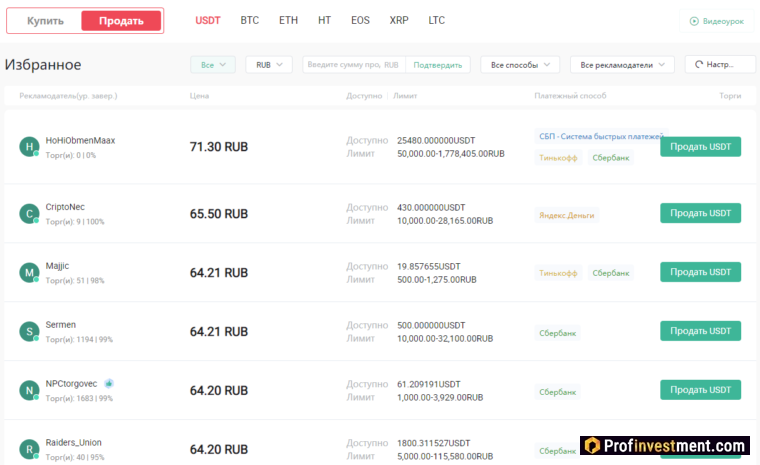
Task: Open Raiders_Union advertiser profile name
Action: click(74, 443)
